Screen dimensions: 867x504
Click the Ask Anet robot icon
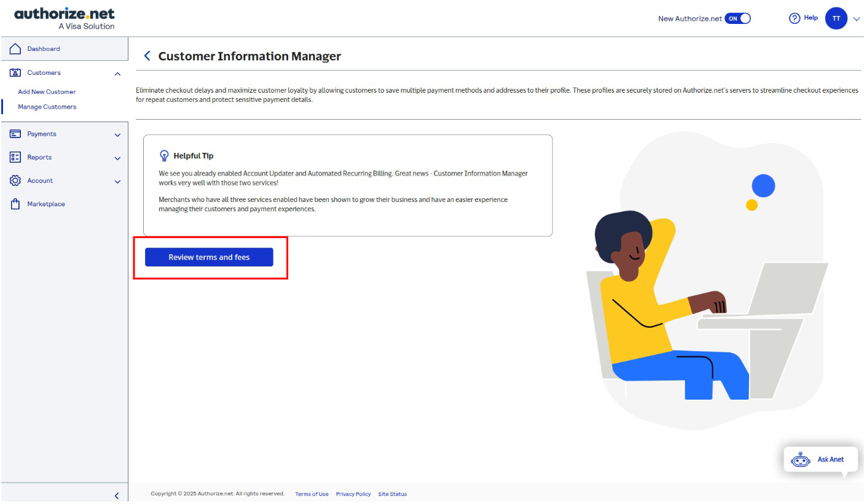pos(800,460)
